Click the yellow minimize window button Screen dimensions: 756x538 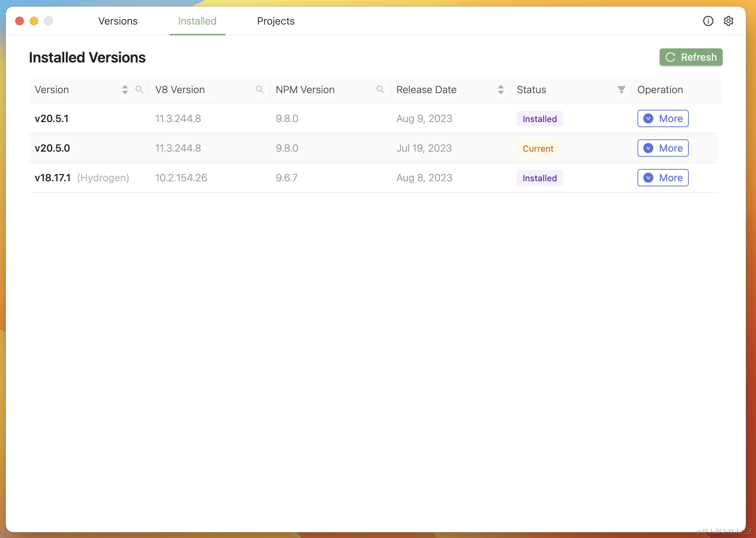(x=34, y=21)
